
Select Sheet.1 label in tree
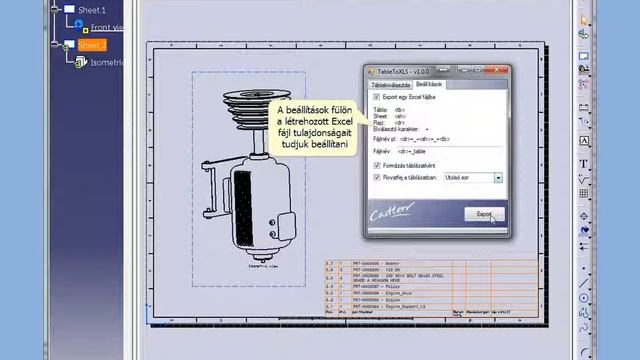pos(92,10)
